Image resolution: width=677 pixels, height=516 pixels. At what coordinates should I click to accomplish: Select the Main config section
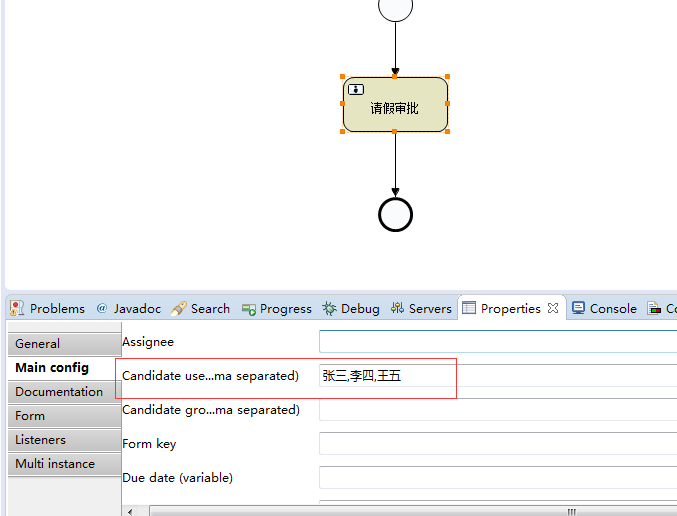pyautogui.click(x=64, y=368)
